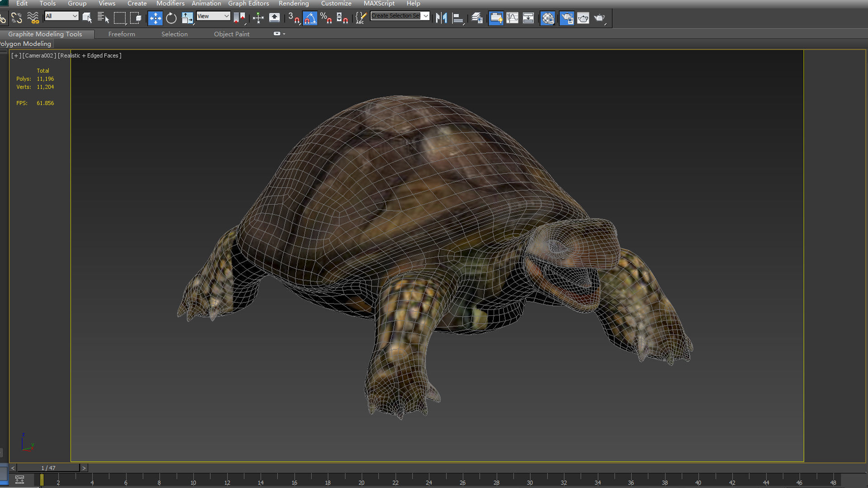Open the Create menu
The height and width of the screenshot is (488, 868).
coord(137,4)
